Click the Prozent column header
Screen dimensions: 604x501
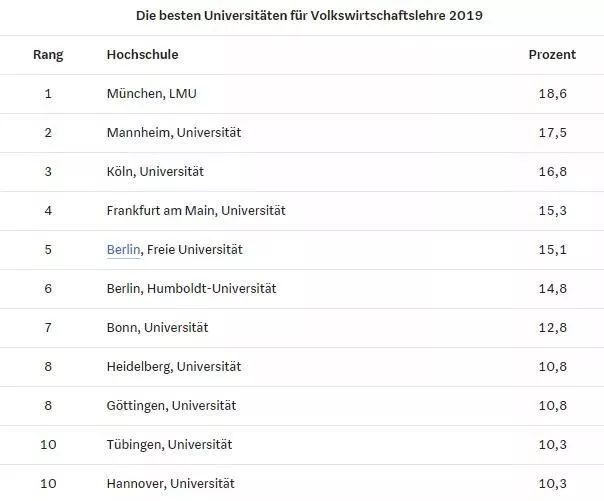552,54
